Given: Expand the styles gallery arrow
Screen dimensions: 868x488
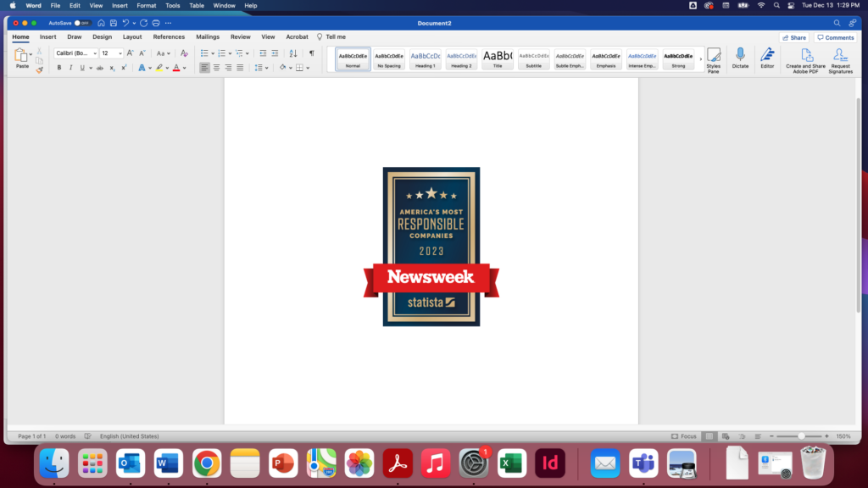Looking at the screenshot, I should coord(700,59).
